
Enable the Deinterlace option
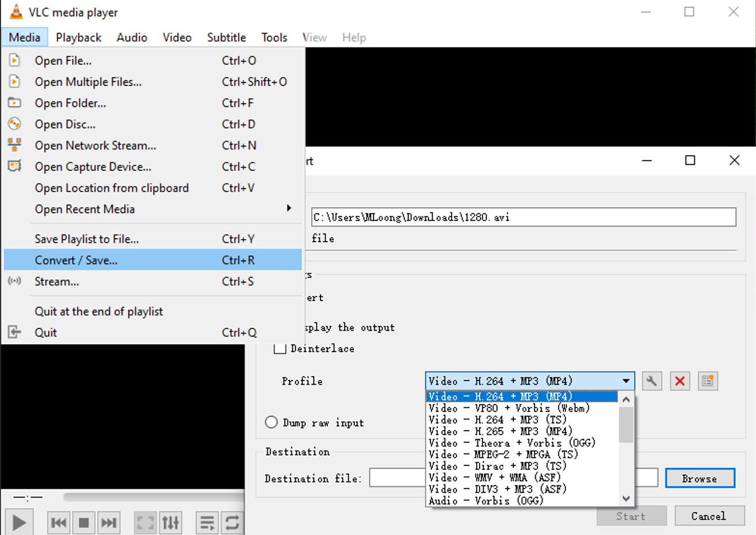280,348
